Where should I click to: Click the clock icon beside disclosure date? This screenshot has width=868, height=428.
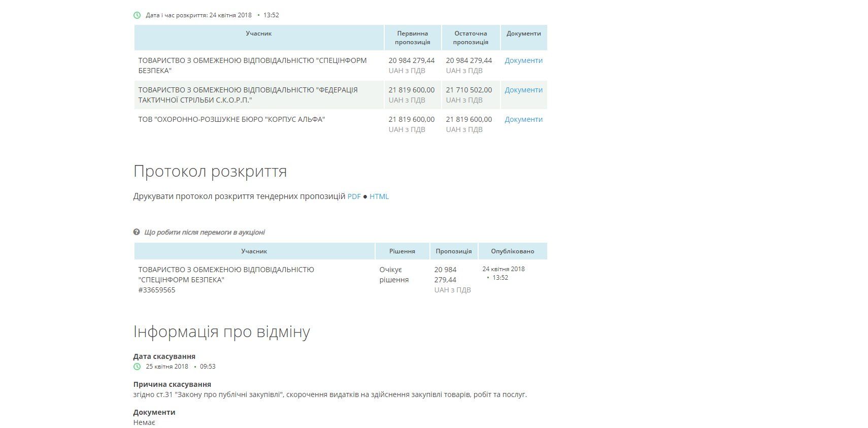[137, 15]
